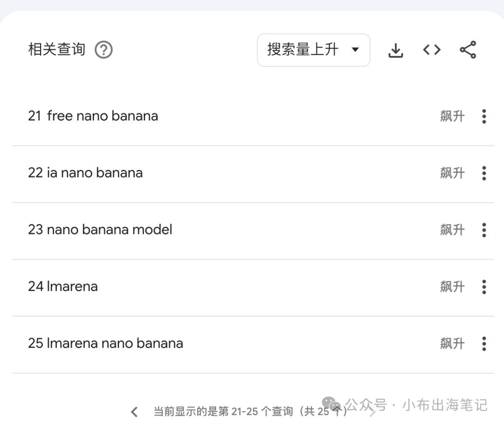The height and width of the screenshot is (425, 504).
Task: Click the pagination status text
Action: click(x=250, y=411)
